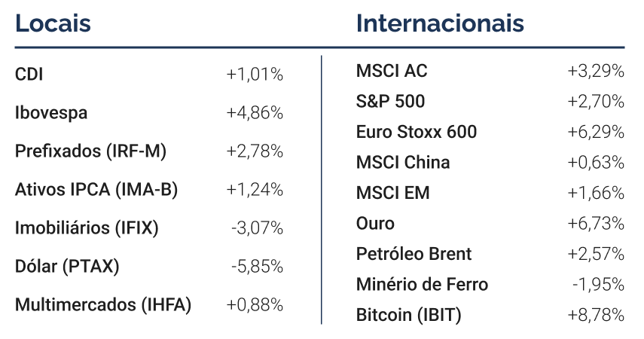Click the Ouro row label

tap(375, 224)
